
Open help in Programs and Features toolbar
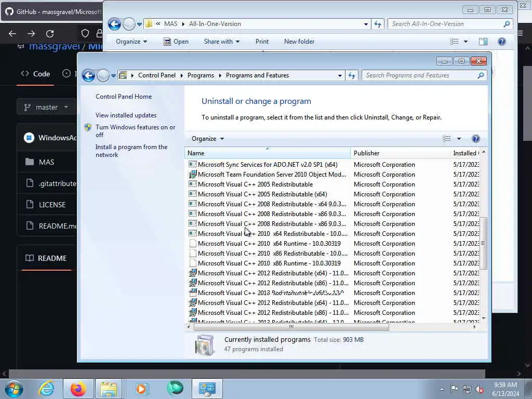coord(476,138)
